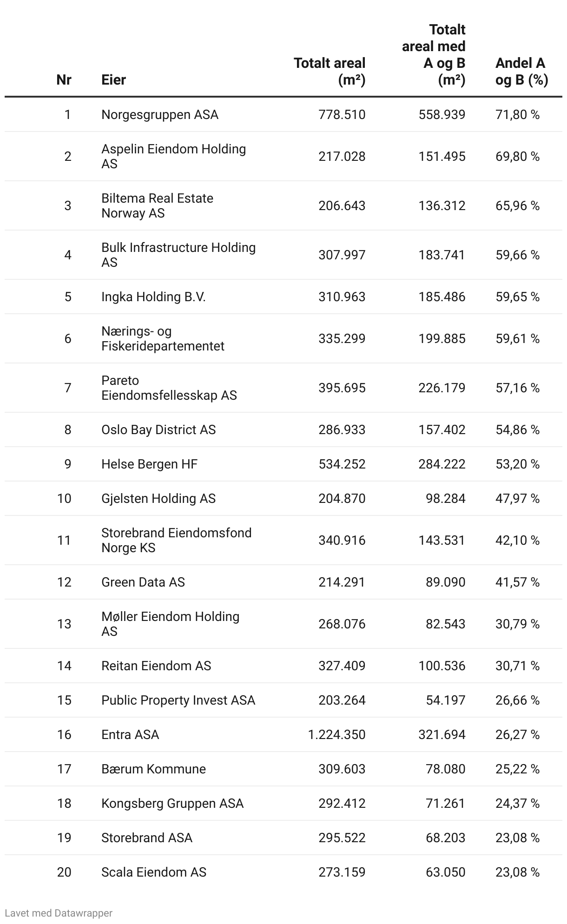Click the Reitan Eiendom AS row name

click(x=156, y=666)
